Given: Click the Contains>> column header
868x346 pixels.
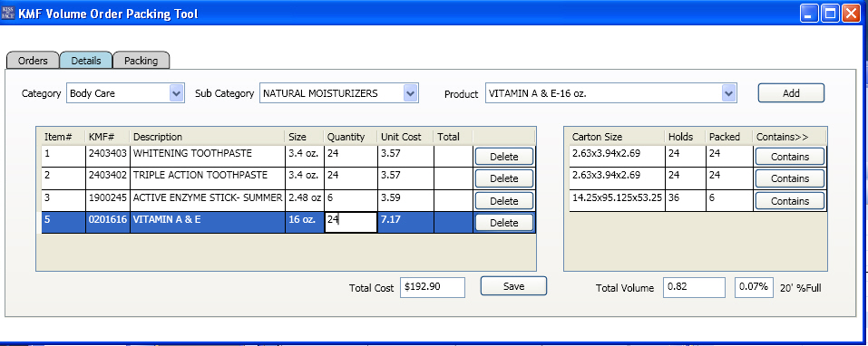Looking at the screenshot, I should [789, 137].
